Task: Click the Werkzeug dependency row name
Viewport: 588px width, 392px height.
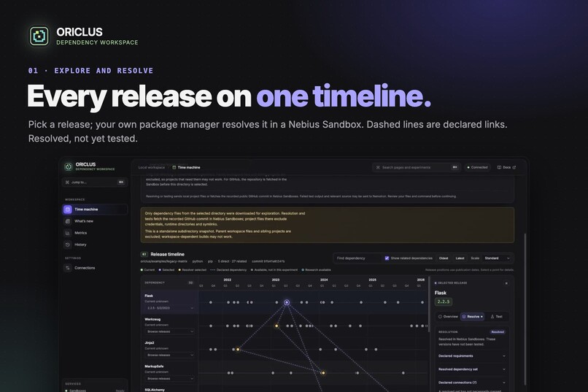Action: pos(152,319)
